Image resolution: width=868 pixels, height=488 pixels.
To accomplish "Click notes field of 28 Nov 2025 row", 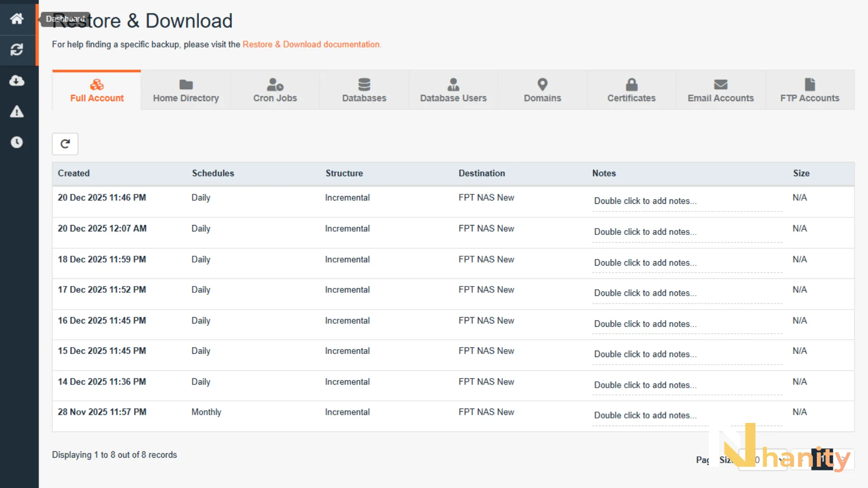I will (x=687, y=415).
